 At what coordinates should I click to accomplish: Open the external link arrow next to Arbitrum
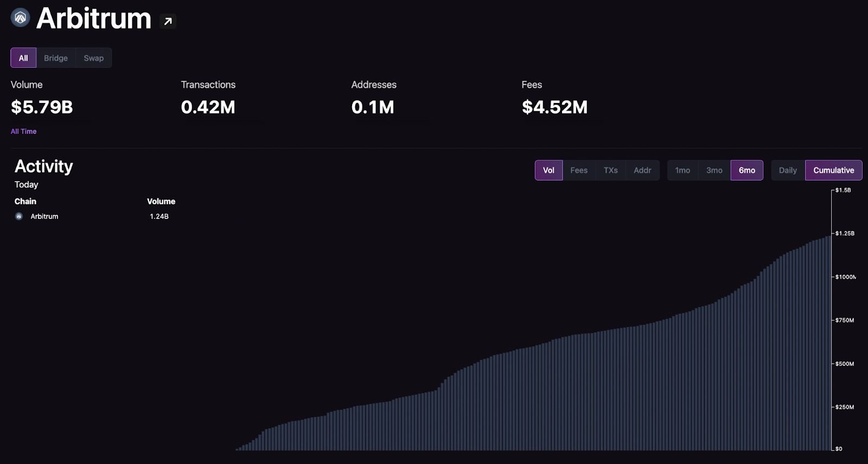pos(168,21)
